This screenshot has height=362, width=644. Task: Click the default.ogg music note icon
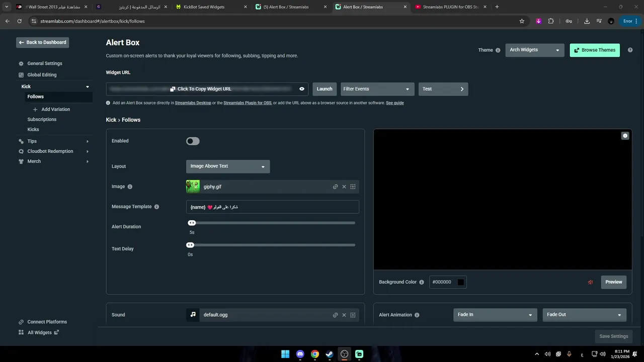point(193,315)
